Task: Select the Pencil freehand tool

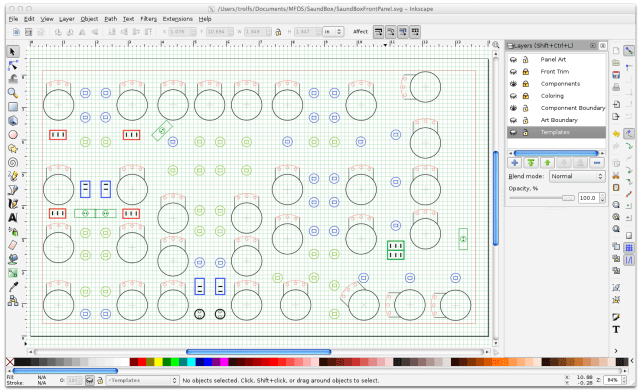Action: 13,176
